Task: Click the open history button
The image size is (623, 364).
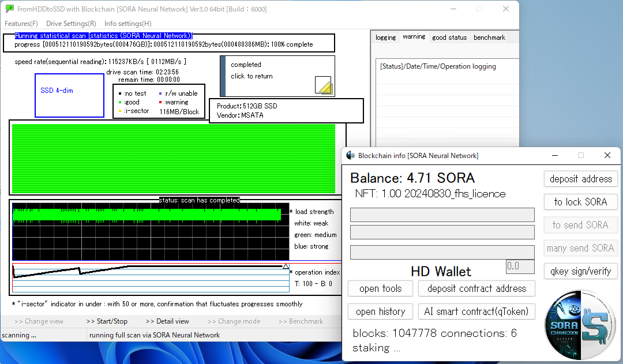Action: [x=380, y=312]
